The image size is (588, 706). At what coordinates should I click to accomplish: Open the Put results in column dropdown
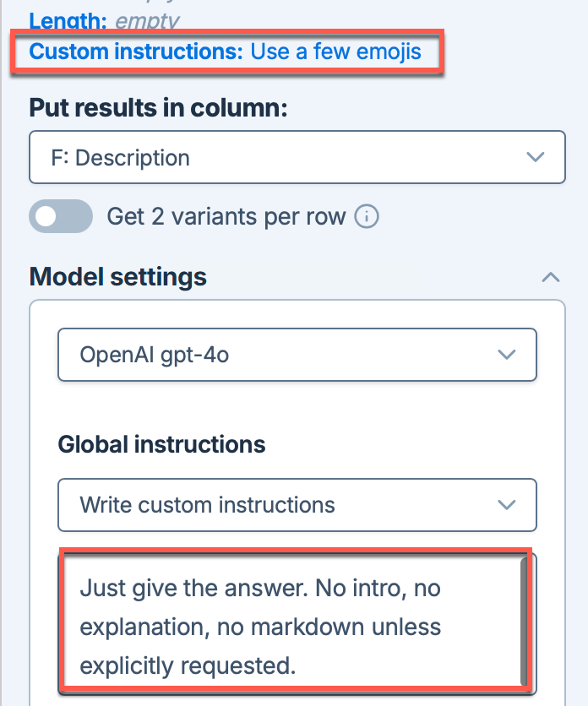click(296, 157)
